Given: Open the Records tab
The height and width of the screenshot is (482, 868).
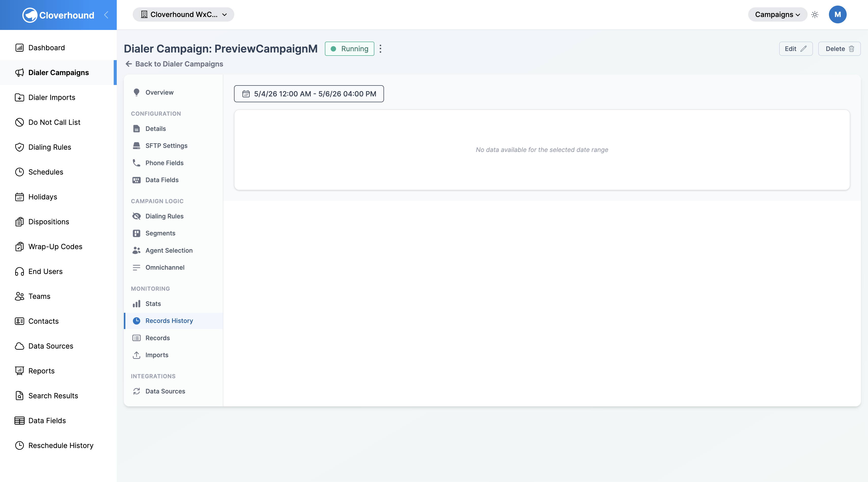Looking at the screenshot, I should click(x=174, y=338).
